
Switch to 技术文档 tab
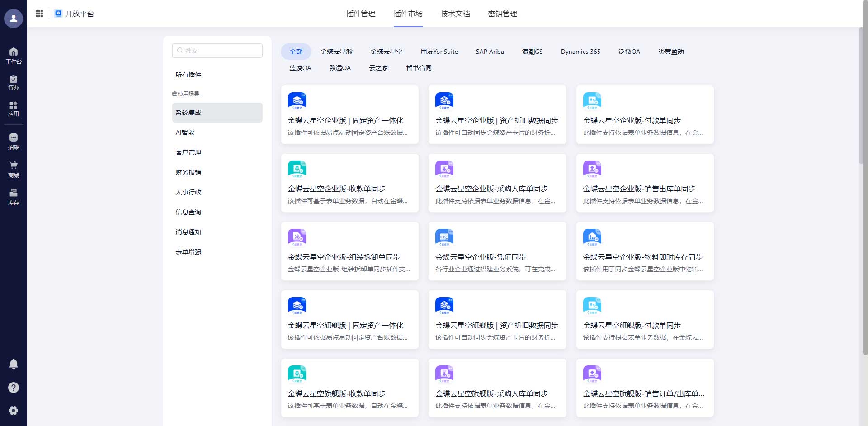pyautogui.click(x=455, y=14)
